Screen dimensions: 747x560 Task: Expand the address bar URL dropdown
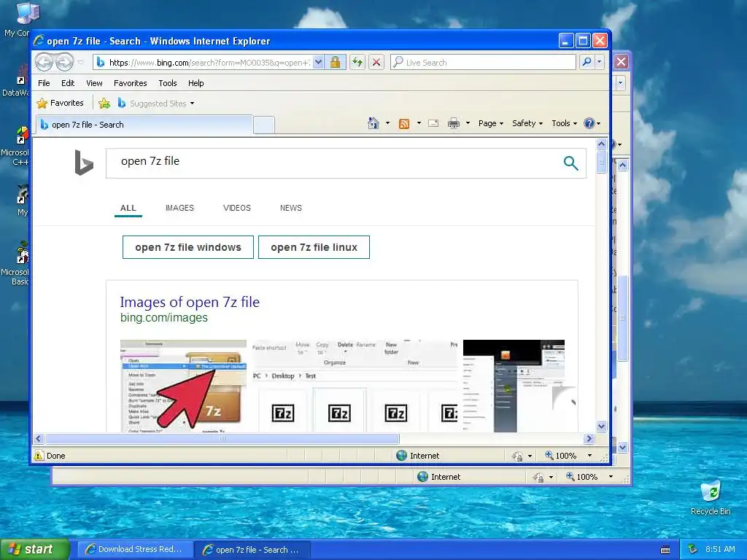[x=319, y=63]
